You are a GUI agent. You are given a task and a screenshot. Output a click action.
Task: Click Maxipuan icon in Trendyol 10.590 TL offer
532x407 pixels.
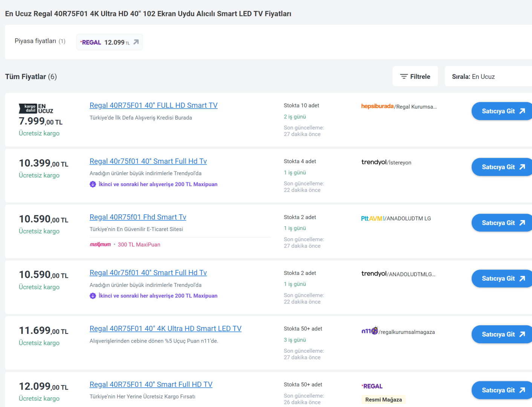pyautogui.click(x=93, y=296)
